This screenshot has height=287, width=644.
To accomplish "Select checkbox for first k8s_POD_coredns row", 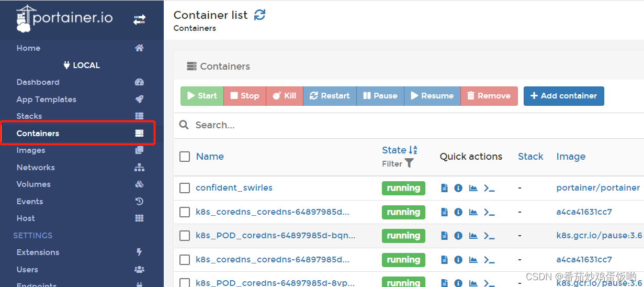I will pos(185,236).
